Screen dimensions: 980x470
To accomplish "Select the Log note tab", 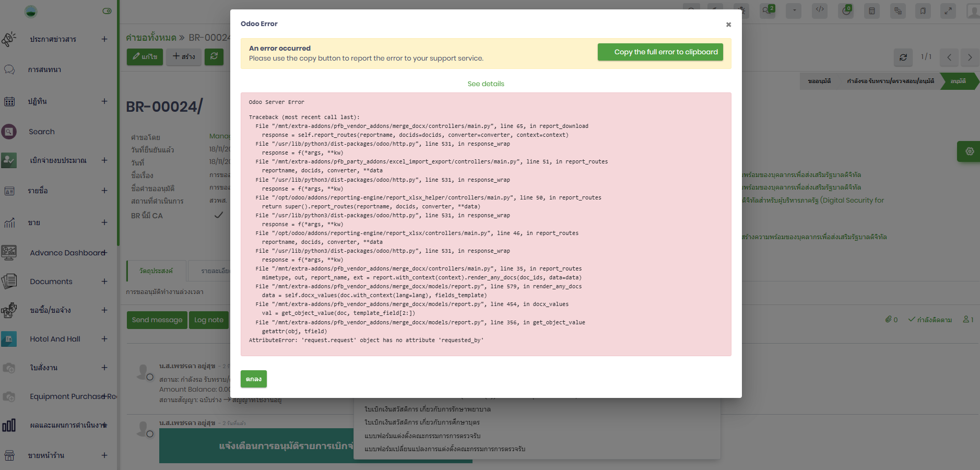I will [x=209, y=320].
